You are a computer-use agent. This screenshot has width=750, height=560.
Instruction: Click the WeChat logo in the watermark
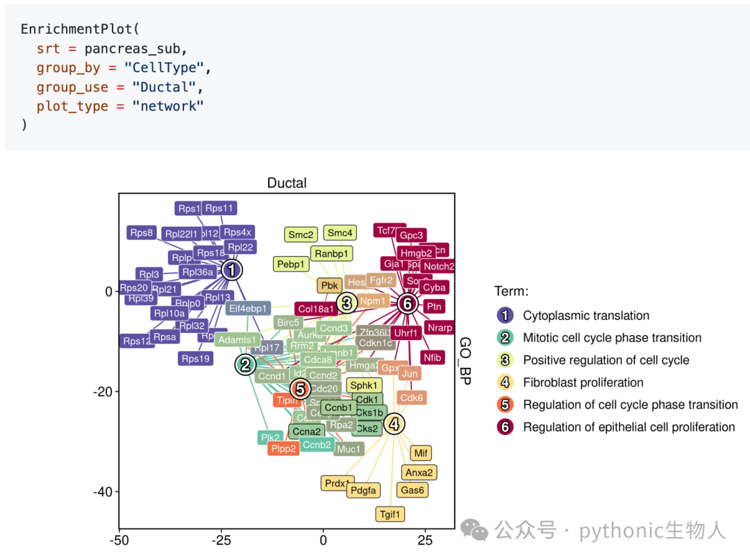(474, 530)
